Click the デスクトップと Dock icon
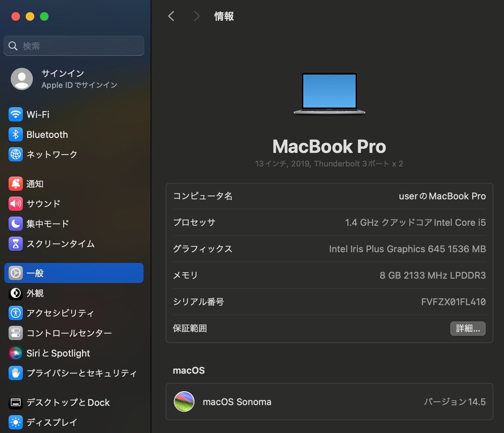The width and height of the screenshot is (504, 433). (15, 402)
